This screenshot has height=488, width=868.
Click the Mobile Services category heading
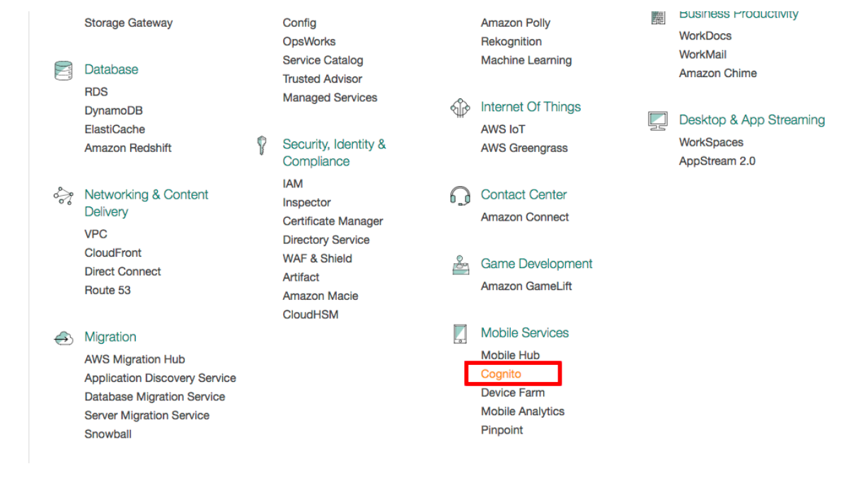click(524, 333)
